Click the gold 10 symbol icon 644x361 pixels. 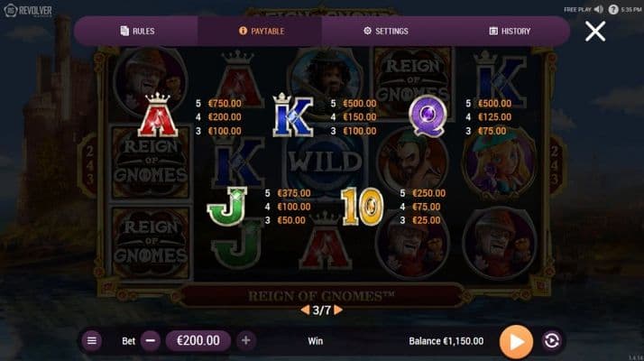[363, 207]
